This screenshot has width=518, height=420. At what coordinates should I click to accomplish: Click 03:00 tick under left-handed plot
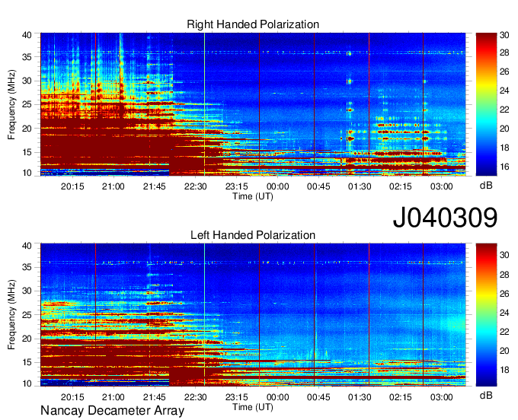441,397
